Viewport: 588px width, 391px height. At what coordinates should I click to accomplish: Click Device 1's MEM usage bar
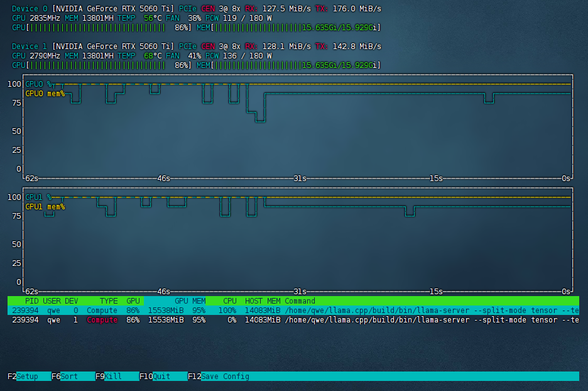[x=288, y=65]
